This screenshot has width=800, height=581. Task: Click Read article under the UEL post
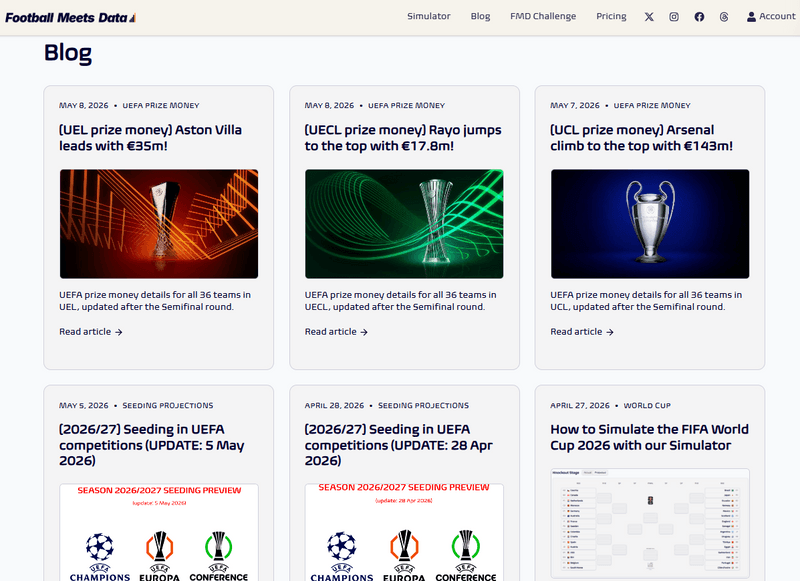[91, 332]
